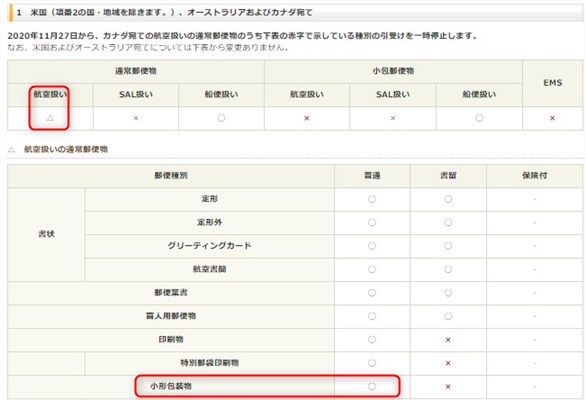
Task: Click the 普通 circle in the 盲人用郵便物 row
Action: click(372, 316)
